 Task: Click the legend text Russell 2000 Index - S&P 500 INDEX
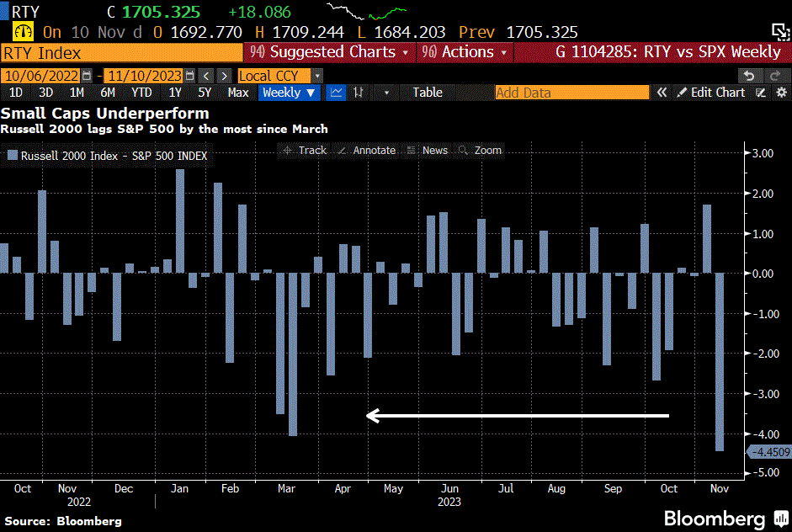(x=114, y=156)
